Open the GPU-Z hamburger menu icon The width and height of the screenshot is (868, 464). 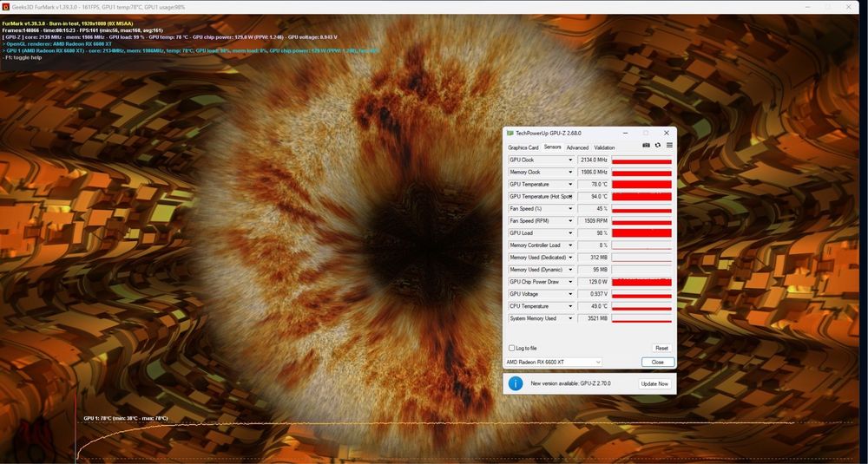click(x=669, y=146)
